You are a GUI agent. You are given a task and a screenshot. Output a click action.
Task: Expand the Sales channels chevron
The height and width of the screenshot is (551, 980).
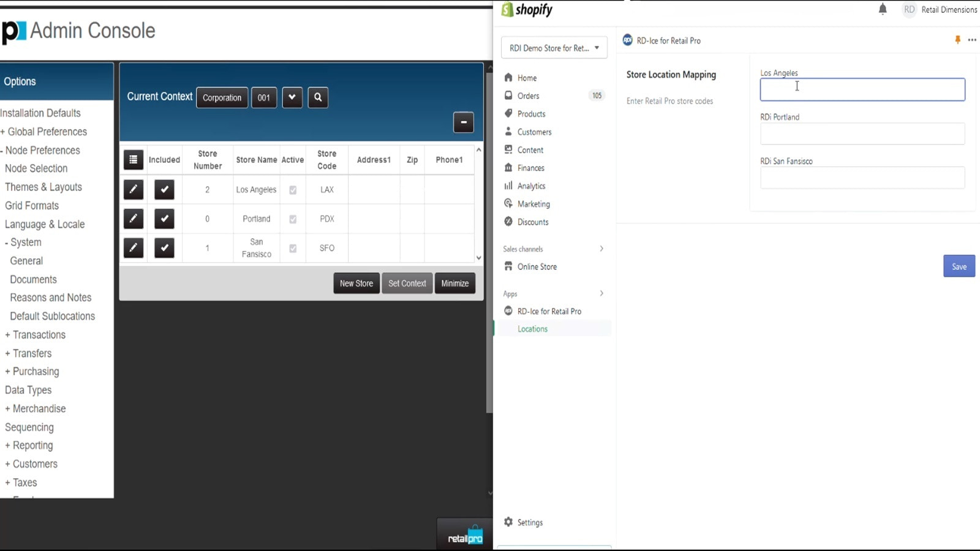601,249
